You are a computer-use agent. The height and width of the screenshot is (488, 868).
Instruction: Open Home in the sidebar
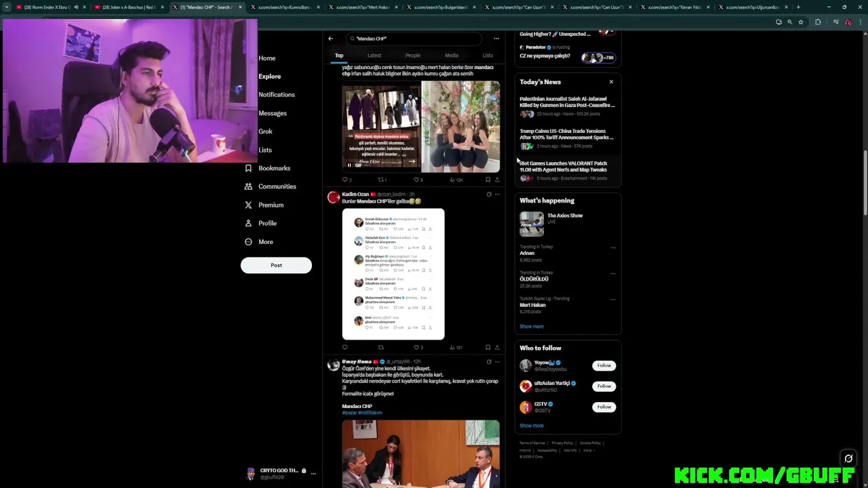(x=267, y=58)
